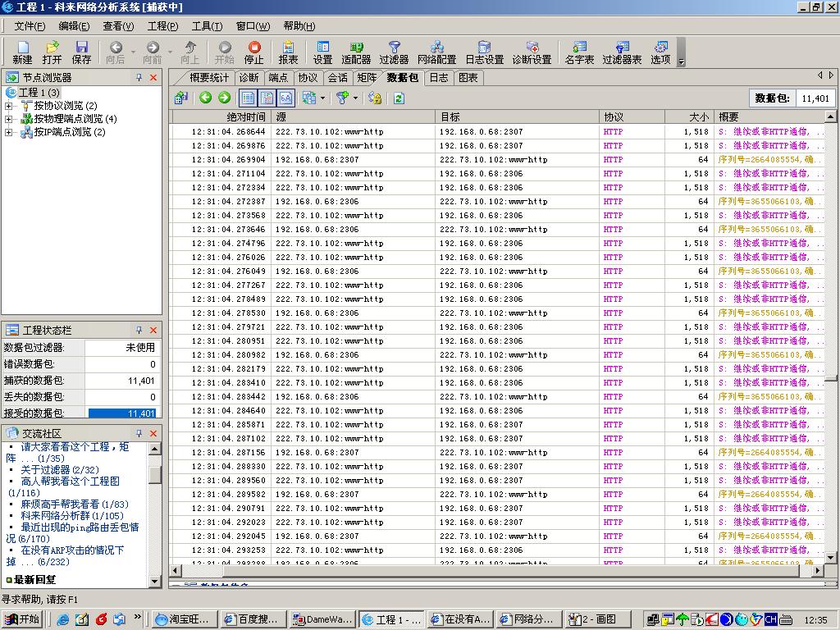This screenshot has height=630, width=840.
Task: Click the 报表 (Report) toolbar icon
Action: coord(288,52)
